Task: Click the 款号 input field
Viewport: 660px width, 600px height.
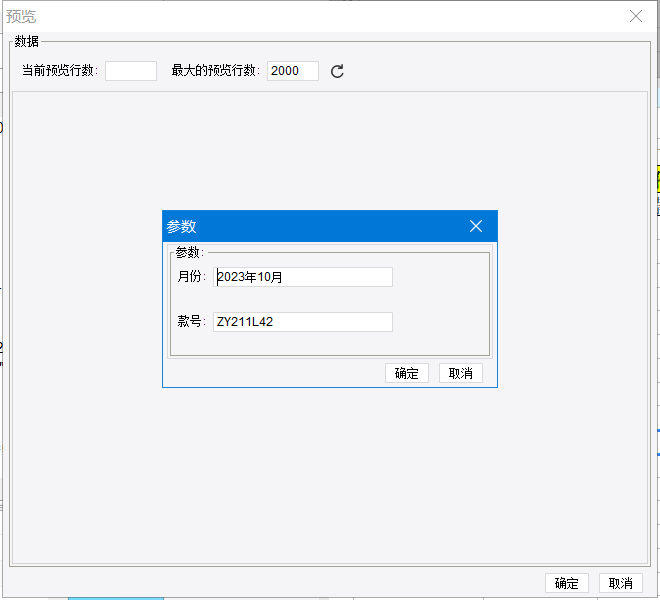Action: point(303,322)
